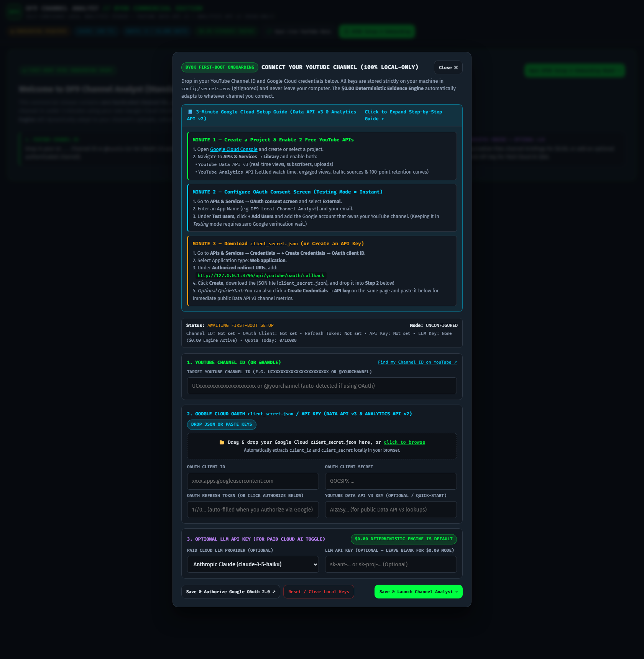Open the click to browse file link
Image resolution: width=644 pixels, height=659 pixels.
[x=404, y=442]
